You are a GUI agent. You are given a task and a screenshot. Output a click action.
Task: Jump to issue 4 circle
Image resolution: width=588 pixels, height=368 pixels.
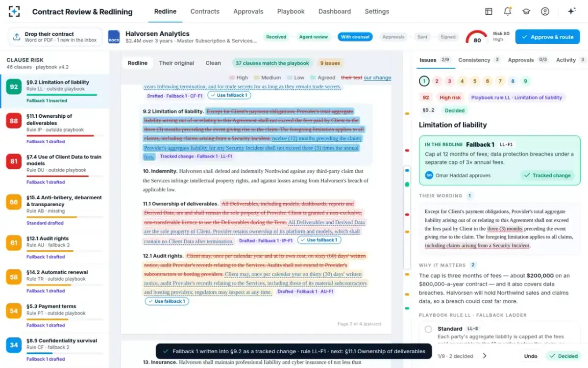pyautogui.click(x=462, y=81)
